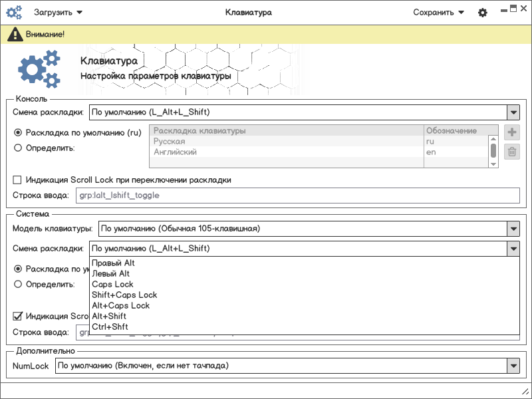The height and width of the screenshot is (399, 532).
Task: Select the console 'Определить' radio button
Action: (18, 148)
